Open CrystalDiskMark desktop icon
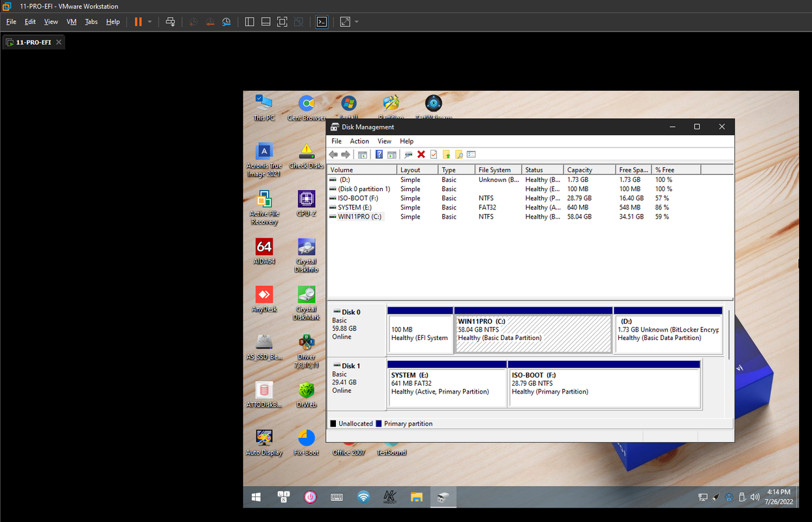 [x=307, y=303]
